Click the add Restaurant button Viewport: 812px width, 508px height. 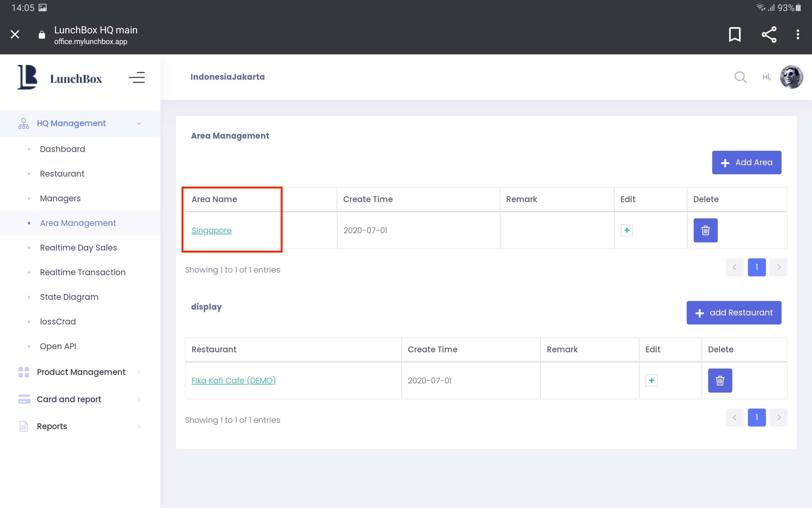click(x=734, y=313)
